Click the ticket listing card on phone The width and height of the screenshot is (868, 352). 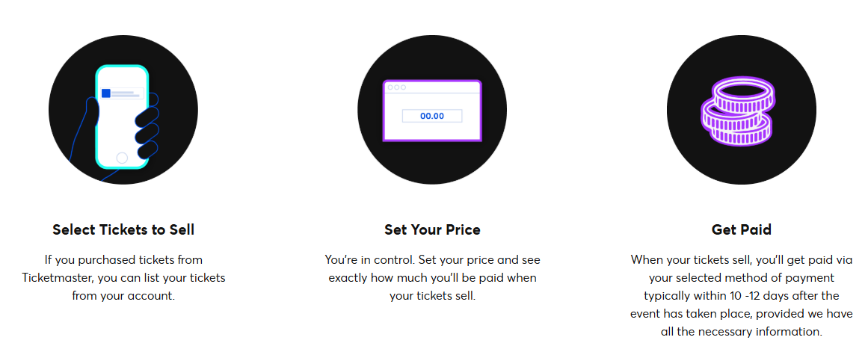[121, 93]
